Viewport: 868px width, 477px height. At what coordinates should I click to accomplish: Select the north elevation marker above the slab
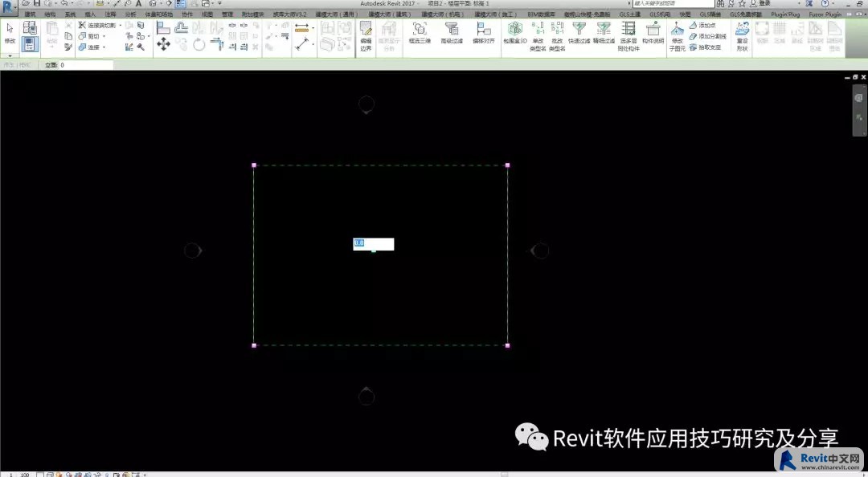pos(366,104)
